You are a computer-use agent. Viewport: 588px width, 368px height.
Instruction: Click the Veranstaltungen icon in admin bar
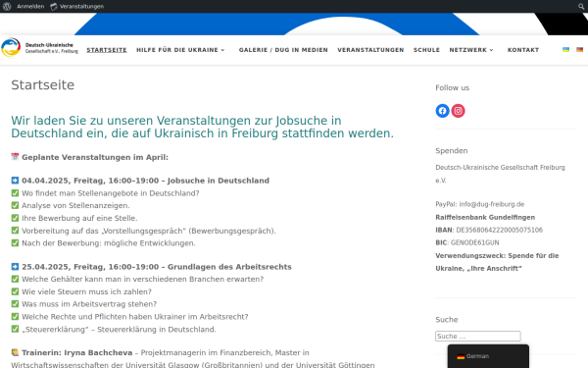[54, 7]
